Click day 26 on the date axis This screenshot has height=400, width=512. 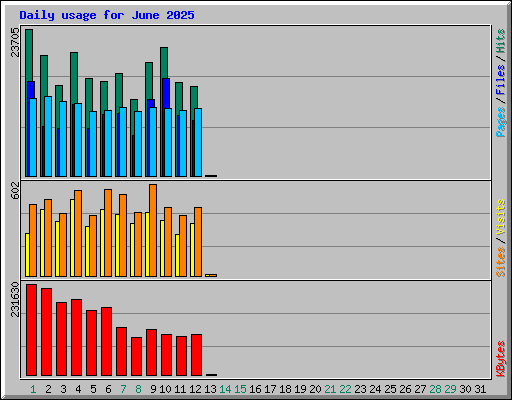click(405, 389)
